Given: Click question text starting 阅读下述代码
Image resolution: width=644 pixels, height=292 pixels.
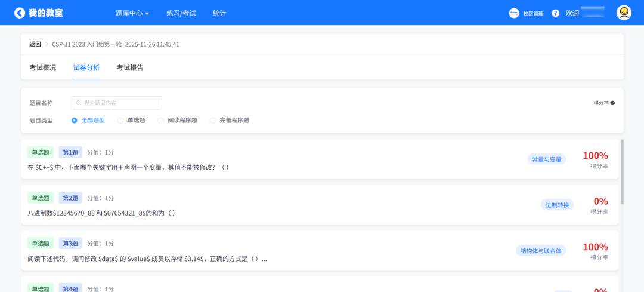Looking at the screenshot, I should pos(147,259).
